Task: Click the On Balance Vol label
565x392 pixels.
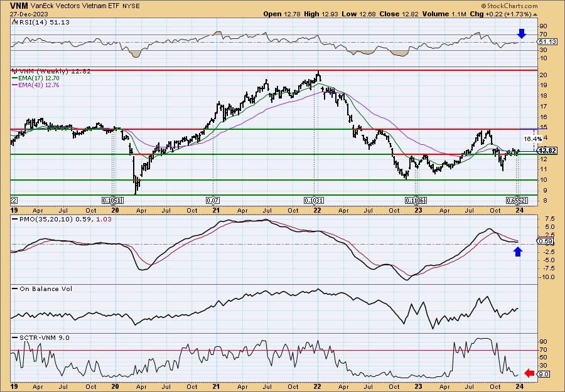Action: [x=46, y=289]
